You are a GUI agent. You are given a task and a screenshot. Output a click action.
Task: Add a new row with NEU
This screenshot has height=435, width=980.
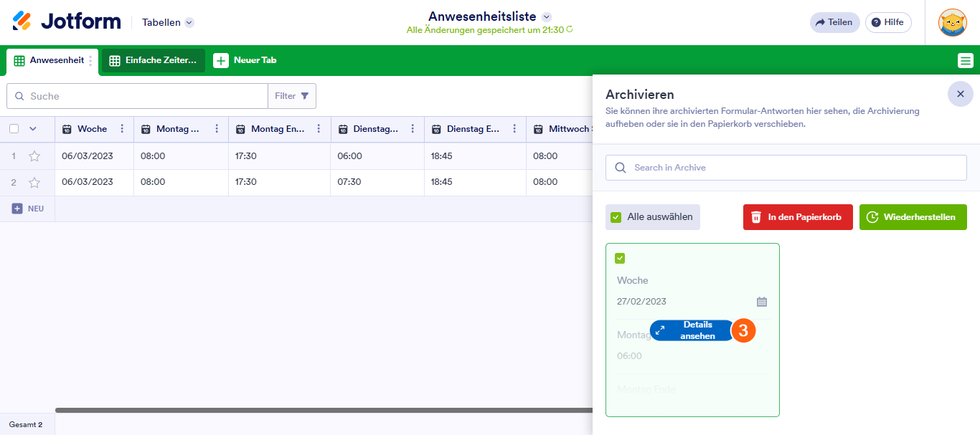tap(28, 209)
